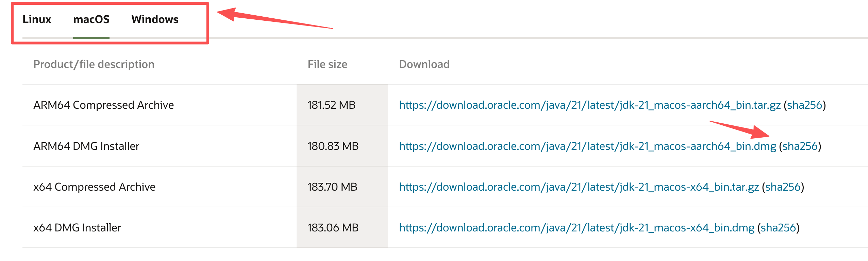Click sha256 link for x64 DMG Installer

click(x=778, y=228)
